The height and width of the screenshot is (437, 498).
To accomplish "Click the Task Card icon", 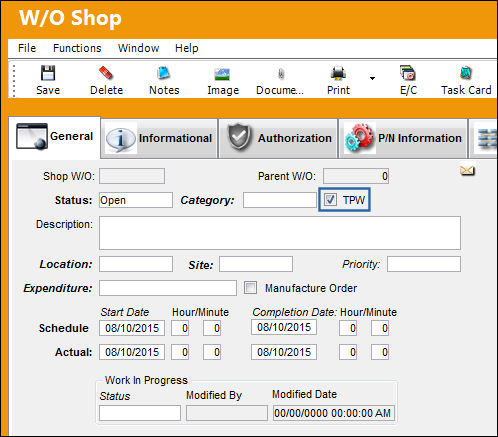I will click(x=466, y=73).
